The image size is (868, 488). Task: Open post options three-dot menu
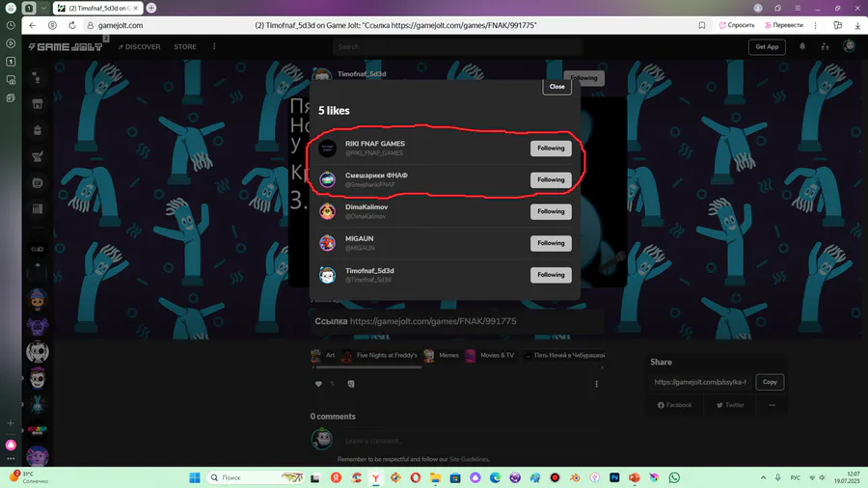click(x=596, y=384)
